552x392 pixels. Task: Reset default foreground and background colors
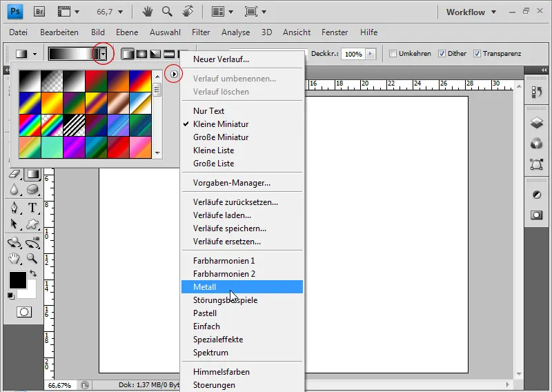click(x=10, y=296)
